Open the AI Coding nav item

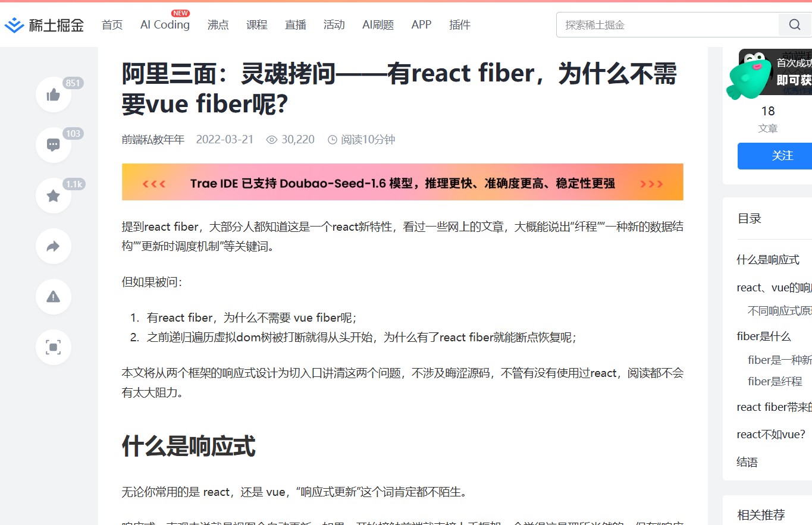(x=165, y=25)
